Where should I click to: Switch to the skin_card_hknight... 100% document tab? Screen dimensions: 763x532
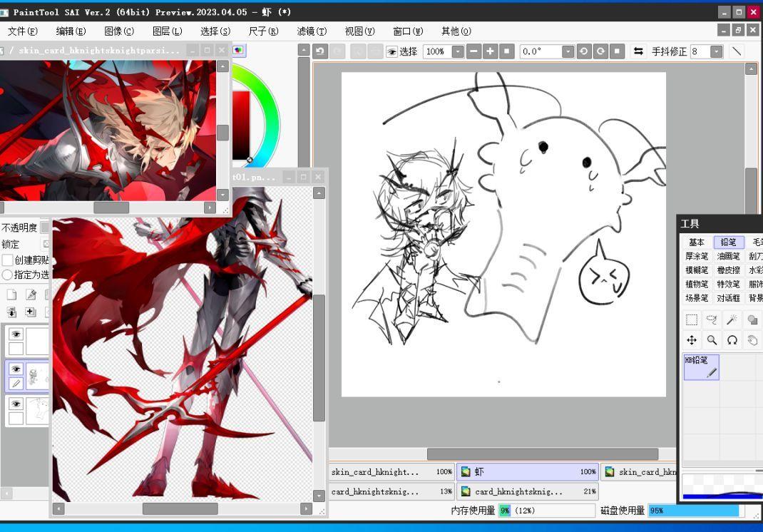coord(391,471)
